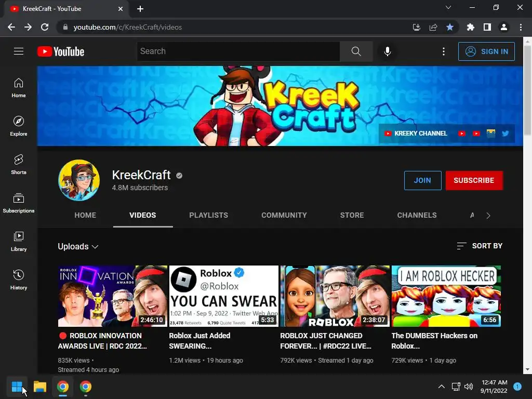532x399 pixels.
Task: Click the share page icon in the address bar
Action: tap(433, 27)
